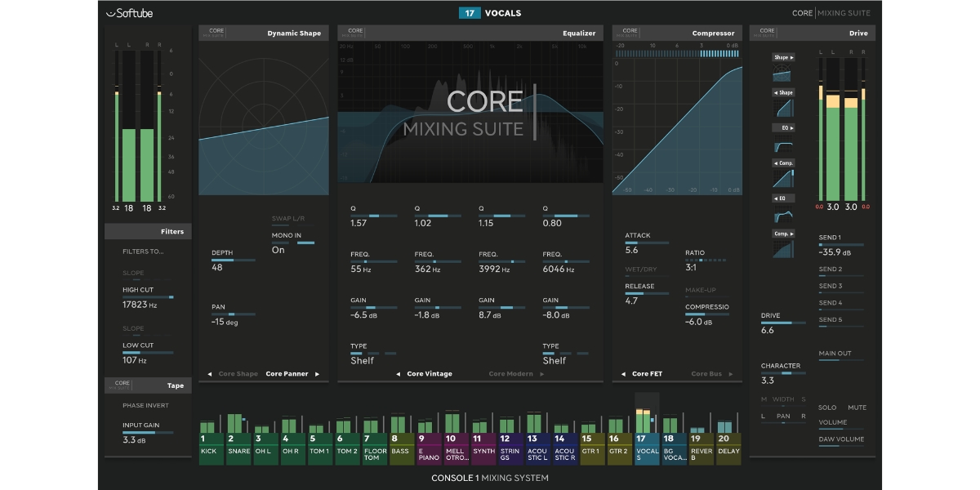Image resolution: width=980 pixels, height=490 pixels.
Task: Click the CORE badge in Equalizer header
Action: tap(355, 33)
